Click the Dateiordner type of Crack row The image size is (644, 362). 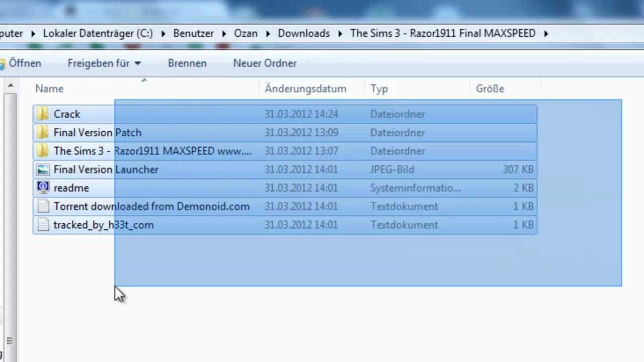coord(397,114)
